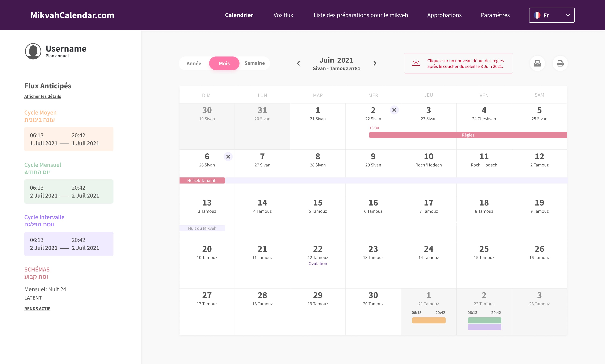Select June 10 Roch 'Hodech cell
The width and height of the screenshot is (605, 364).
click(429, 173)
